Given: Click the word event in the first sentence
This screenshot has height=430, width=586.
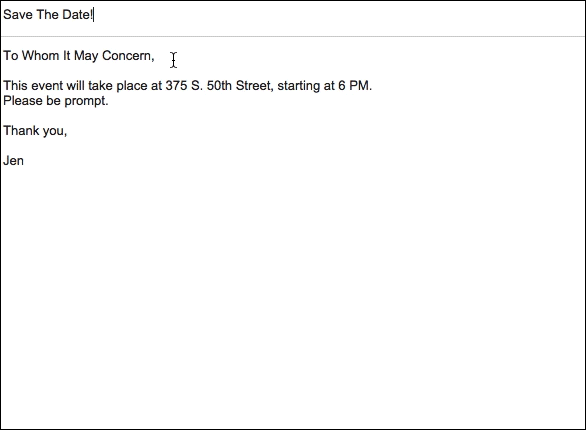Looking at the screenshot, I should point(47,86).
